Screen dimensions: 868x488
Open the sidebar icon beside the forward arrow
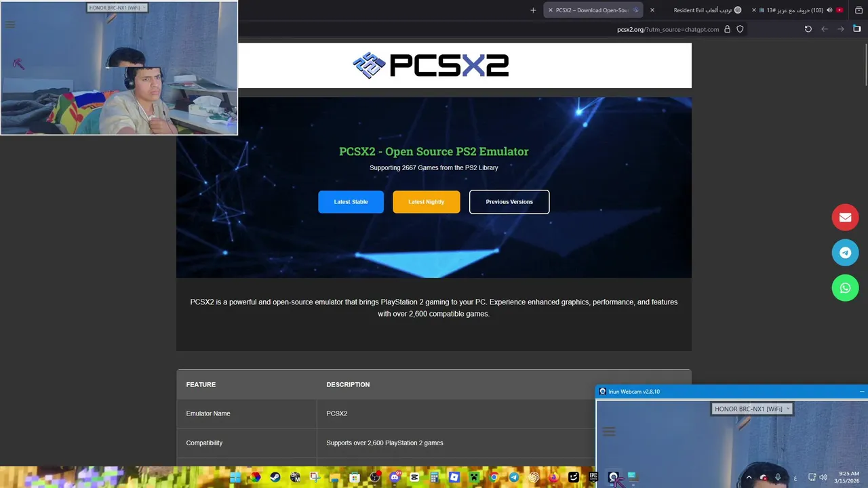pyautogui.click(x=856, y=29)
